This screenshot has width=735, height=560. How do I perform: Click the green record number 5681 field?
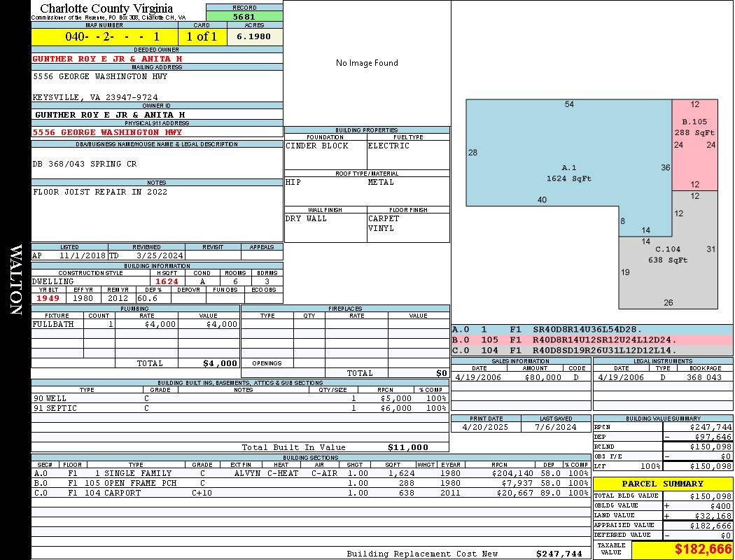[x=244, y=16]
